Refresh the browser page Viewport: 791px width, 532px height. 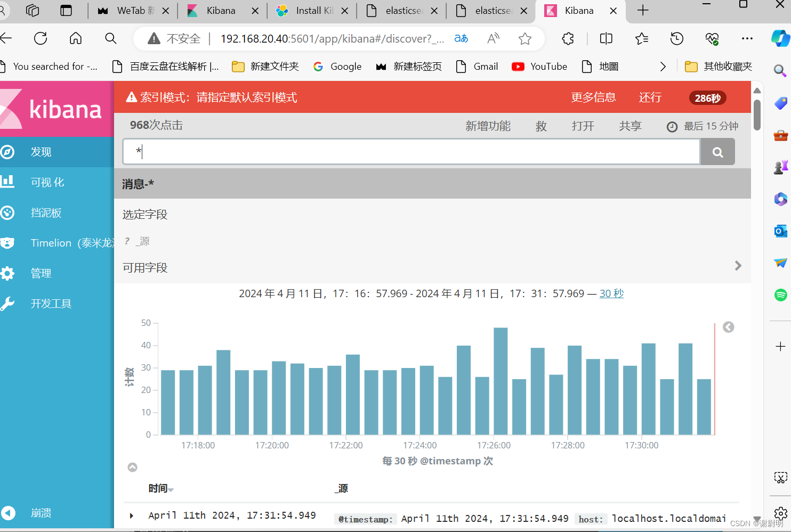(41, 38)
